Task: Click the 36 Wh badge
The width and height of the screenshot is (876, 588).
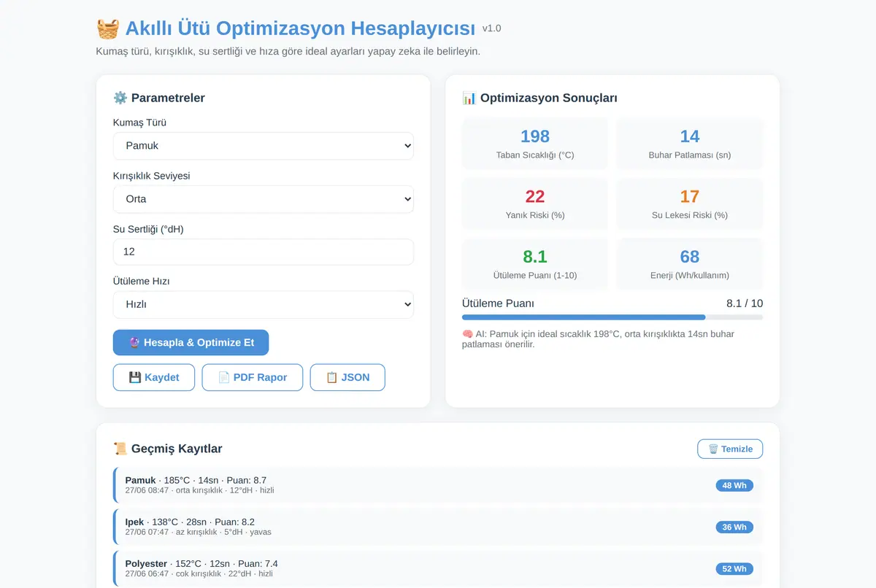Action: pyautogui.click(x=734, y=527)
